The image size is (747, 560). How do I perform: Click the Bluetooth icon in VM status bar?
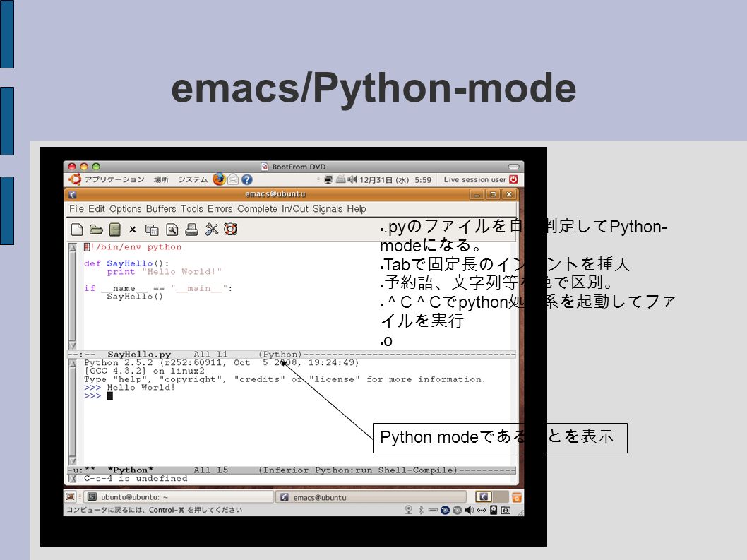(x=421, y=510)
